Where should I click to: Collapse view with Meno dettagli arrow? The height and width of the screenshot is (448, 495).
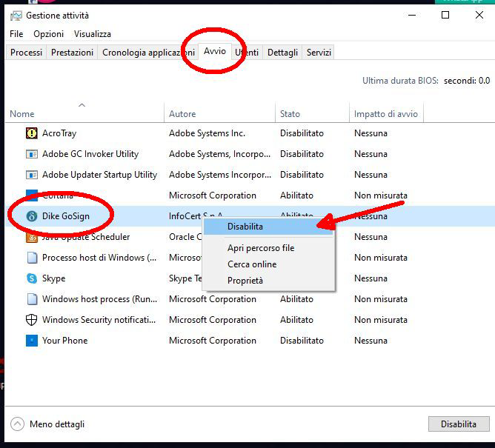tap(17, 424)
